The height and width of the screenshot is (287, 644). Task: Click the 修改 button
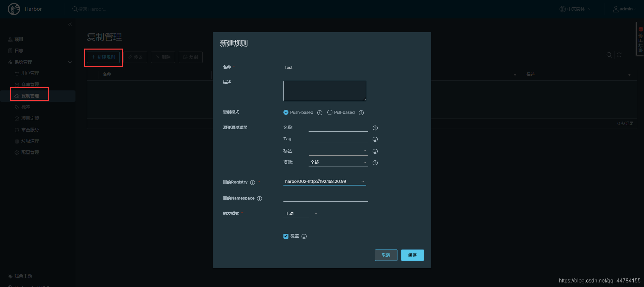pyautogui.click(x=135, y=57)
